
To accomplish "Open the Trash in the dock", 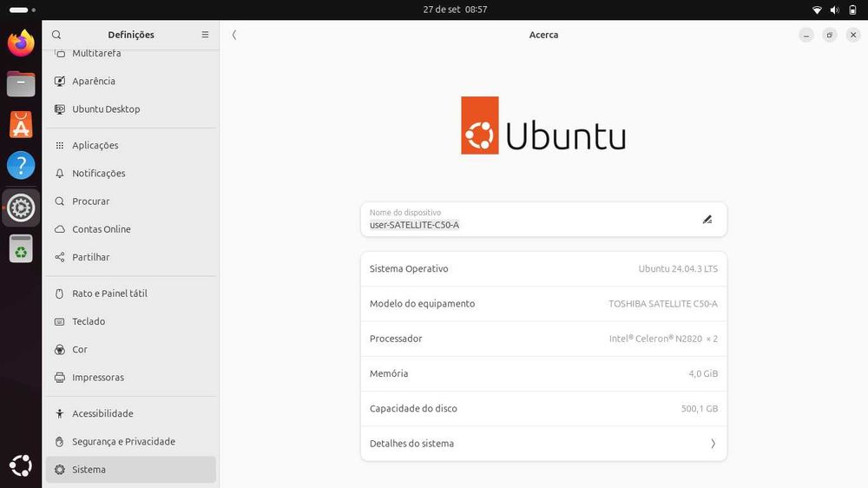I will point(21,248).
